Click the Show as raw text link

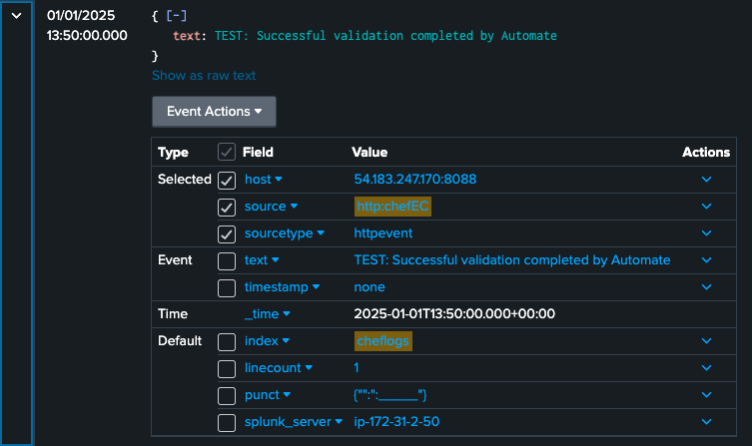tap(204, 75)
